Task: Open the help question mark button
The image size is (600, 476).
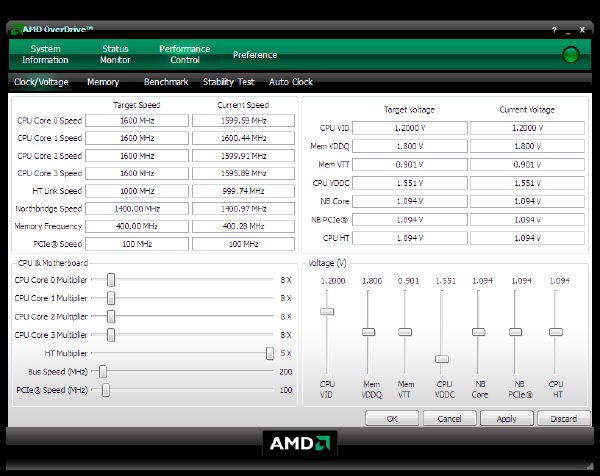Action: point(554,30)
